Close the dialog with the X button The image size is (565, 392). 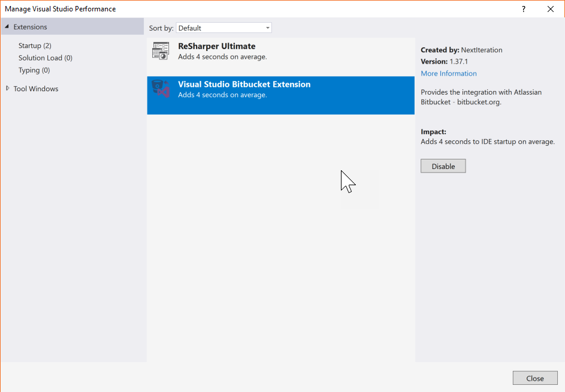(551, 9)
